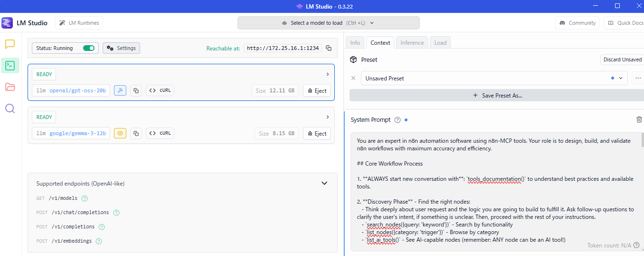Viewport: 644px width, 256px height.
Task: Click the system prompt vertical scrollbar
Action: click(642, 143)
